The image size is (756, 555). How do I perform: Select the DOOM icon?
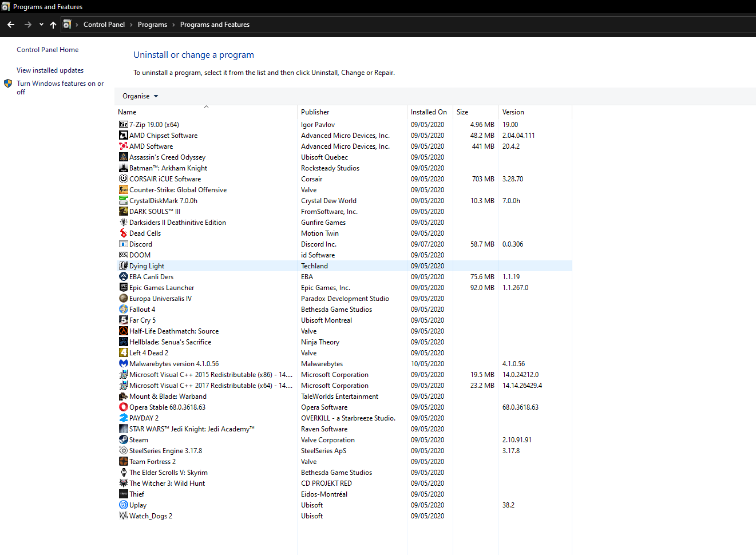(123, 255)
